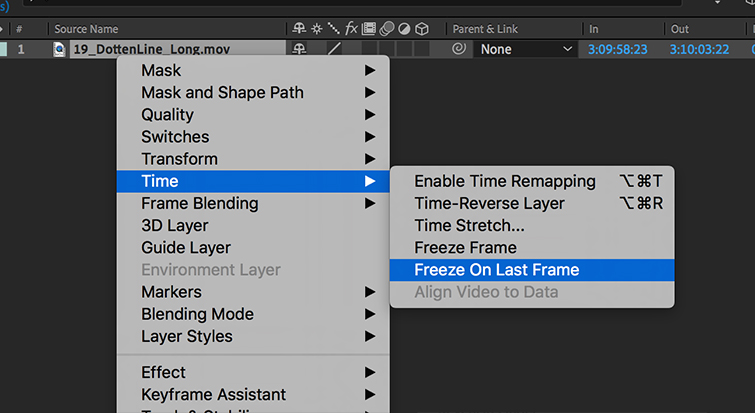Click the motion blur column header icon
The height and width of the screenshot is (413, 755).
click(x=386, y=29)
